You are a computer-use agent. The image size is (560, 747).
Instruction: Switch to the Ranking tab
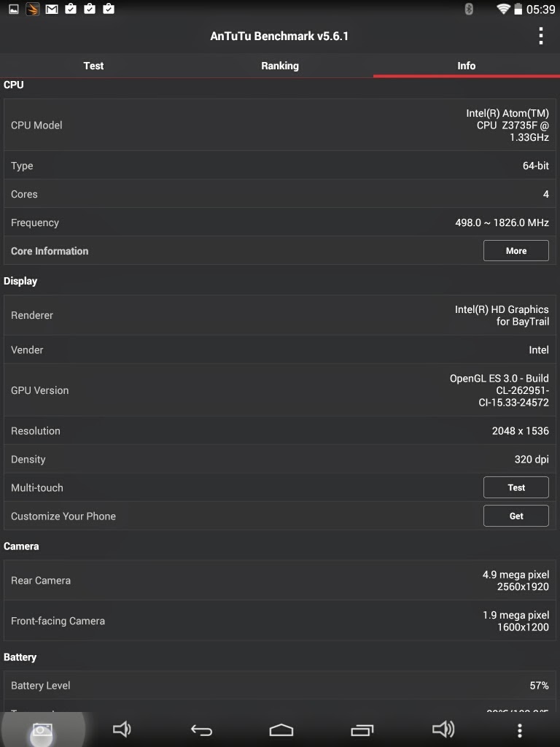point(280,66)
